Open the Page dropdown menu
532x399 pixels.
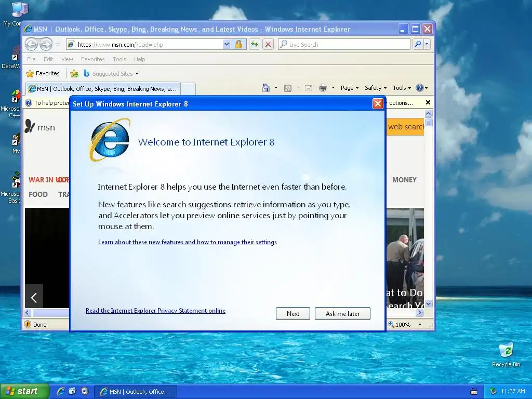[350, 88]
